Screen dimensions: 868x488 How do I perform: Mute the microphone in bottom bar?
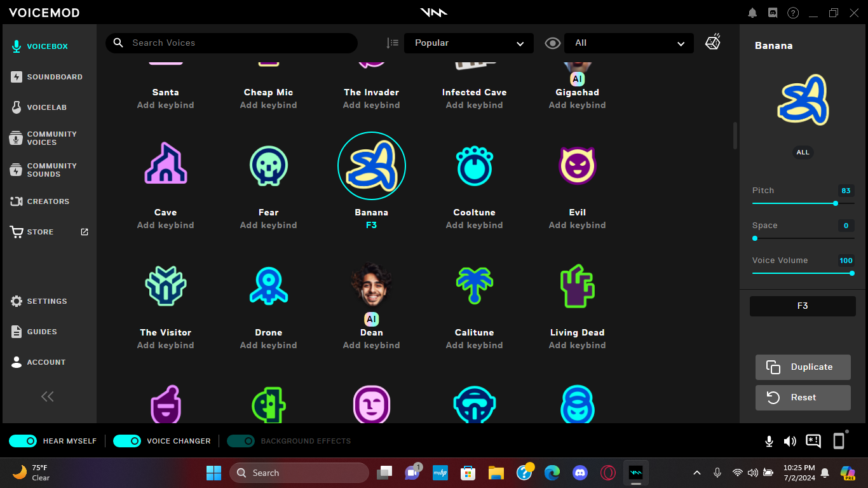coord(769,441)
